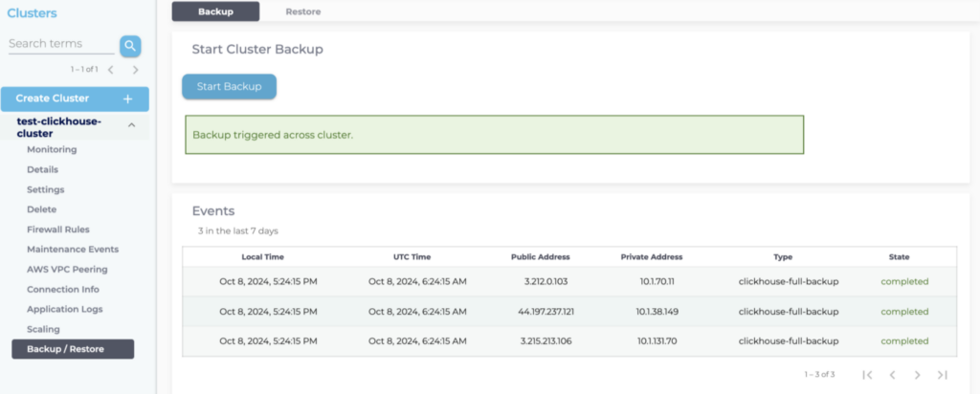The height and width of the screenshot is (394, 980).
Task: Select the Backup tab
Action: tap(215, 11)
